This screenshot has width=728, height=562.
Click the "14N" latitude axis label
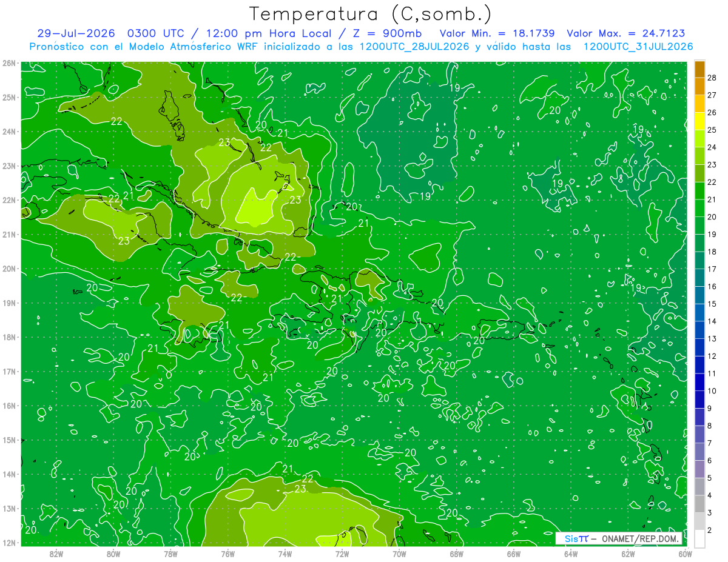pos(8,474)
